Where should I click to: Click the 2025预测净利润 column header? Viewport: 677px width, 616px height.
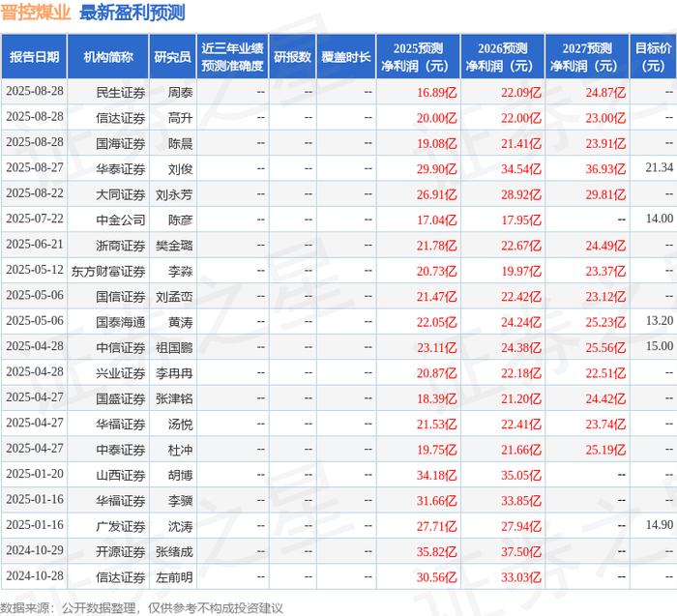pos(418,57)
